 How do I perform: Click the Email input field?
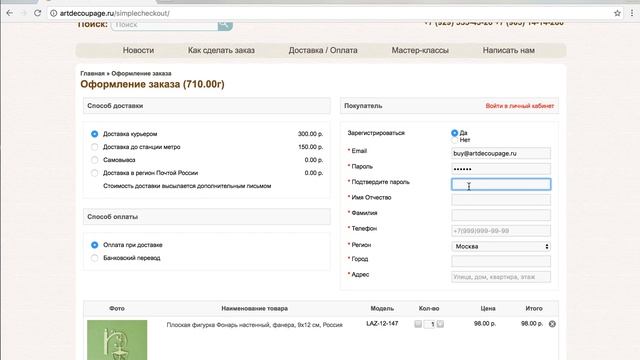(501, 153)
